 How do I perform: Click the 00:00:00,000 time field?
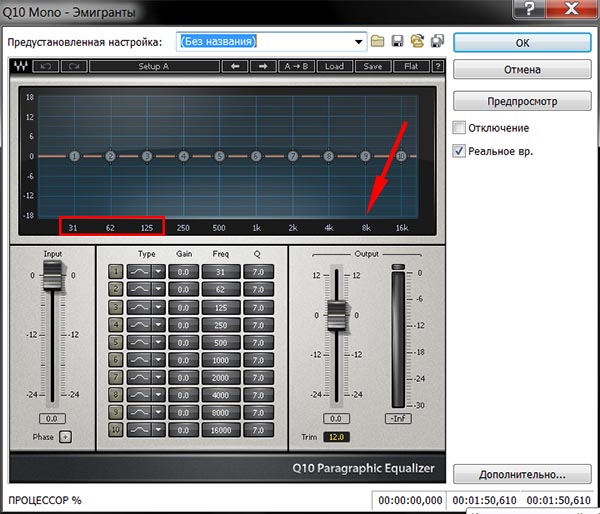(409, 500)
